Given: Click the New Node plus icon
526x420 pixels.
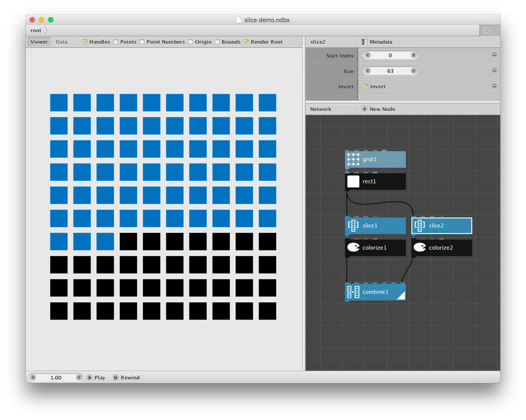Looking at the screenshot, I should (365, 109).
